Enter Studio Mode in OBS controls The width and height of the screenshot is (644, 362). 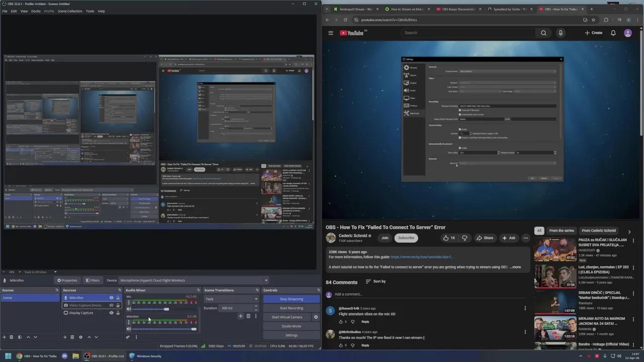[x=291, y=326]
